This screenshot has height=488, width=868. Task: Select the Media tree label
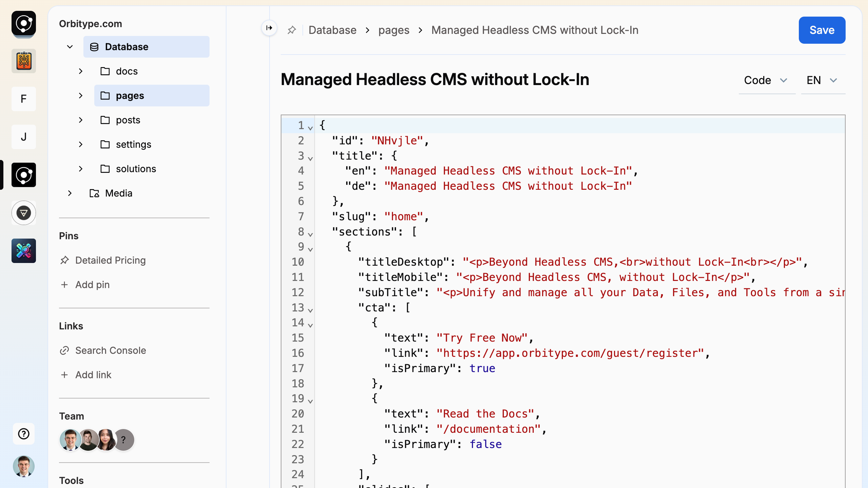click(x=119, y=193)
